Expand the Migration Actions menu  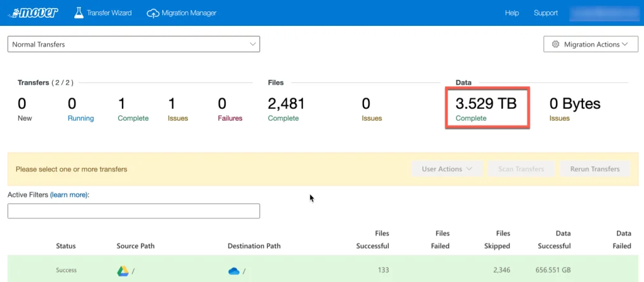pos(591,45)
